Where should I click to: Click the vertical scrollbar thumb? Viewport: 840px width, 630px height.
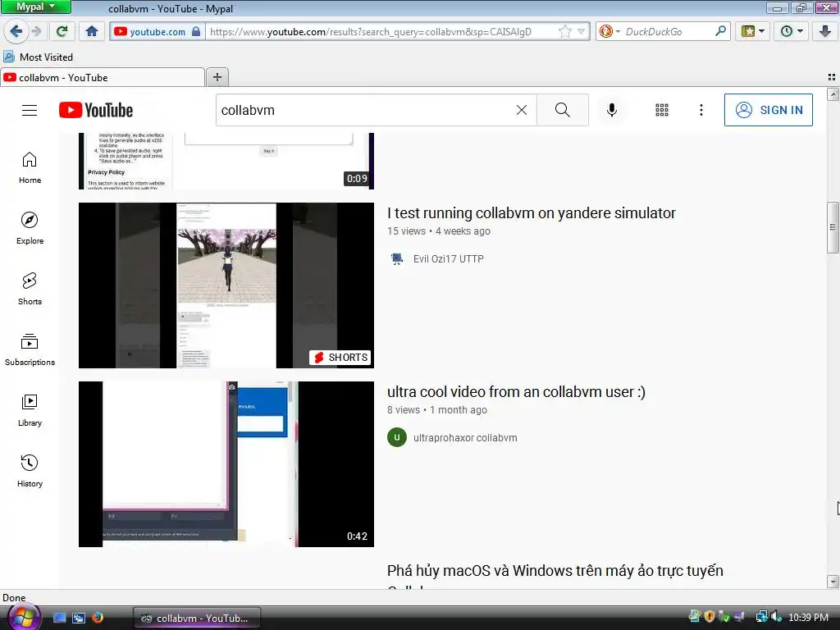(x=833, y=227)
